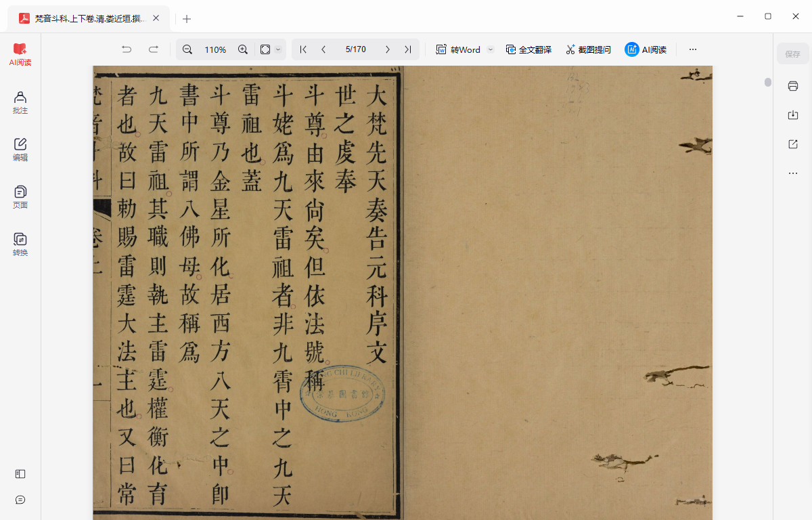The image size is (812, 520).
Task: Open the 页面 pages tool
Action: tap(20, 198)
